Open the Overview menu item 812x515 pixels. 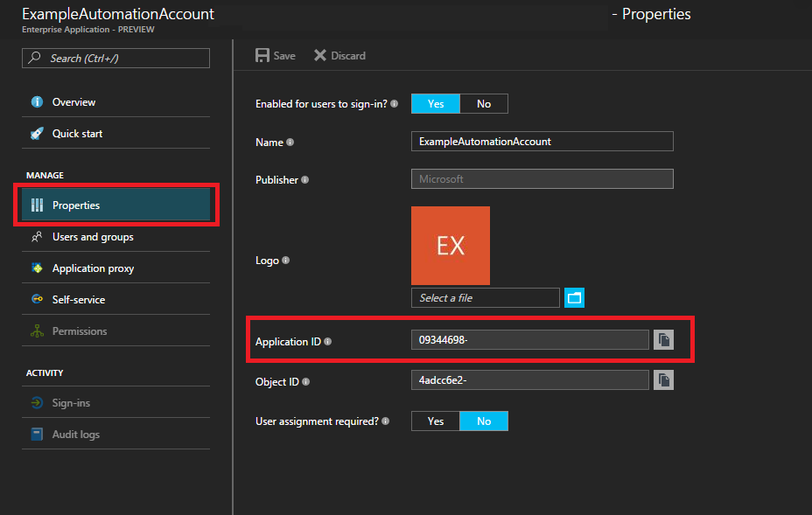tap(116, 102)
